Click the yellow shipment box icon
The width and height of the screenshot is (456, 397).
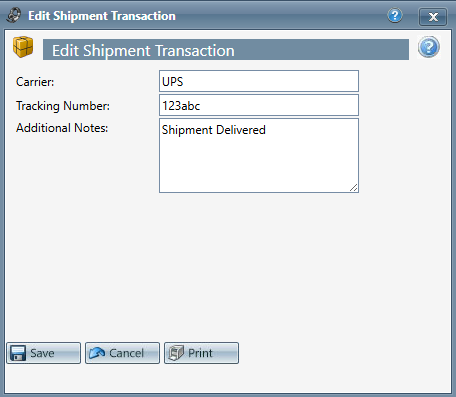pyautogui.click(x=23, y=47)
